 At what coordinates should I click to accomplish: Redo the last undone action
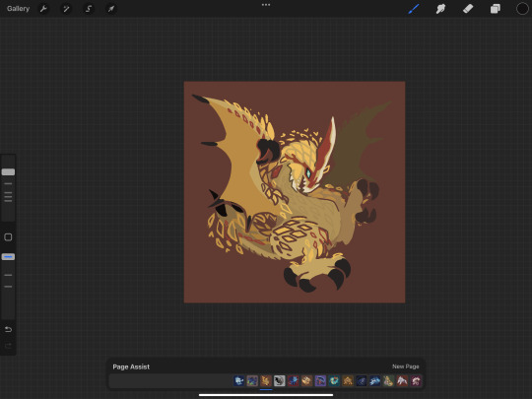(8, 346)
